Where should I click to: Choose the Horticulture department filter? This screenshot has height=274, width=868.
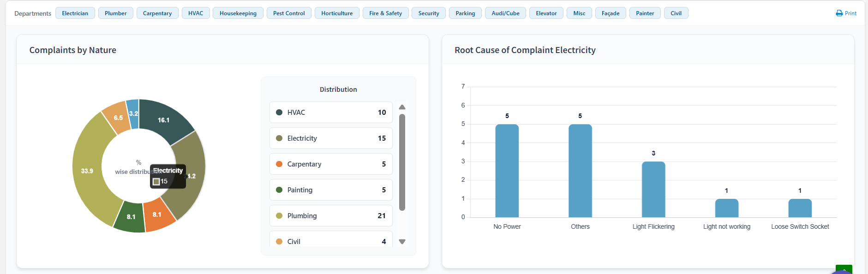click(337, 13)
